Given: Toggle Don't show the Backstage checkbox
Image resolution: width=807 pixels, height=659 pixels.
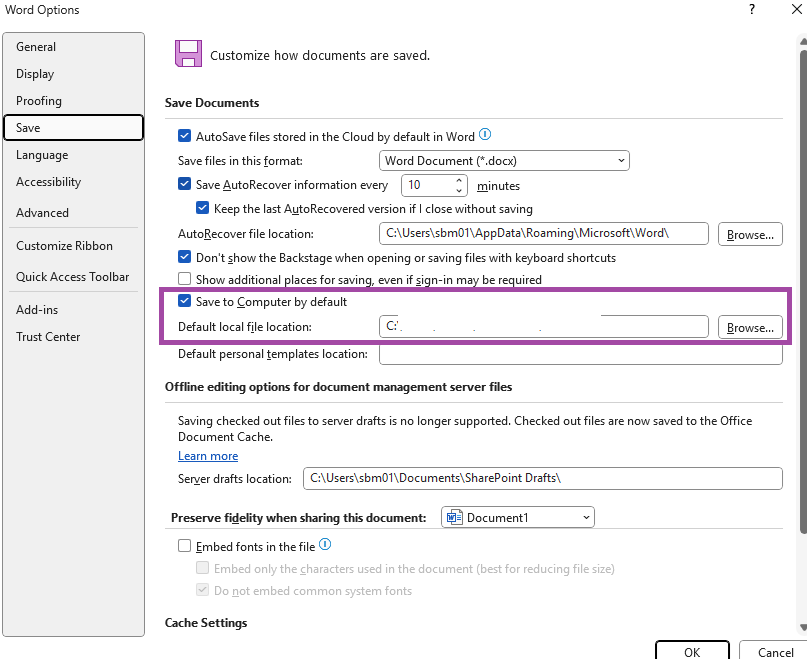Looking at the screenshot, I should tap(184, 257).
